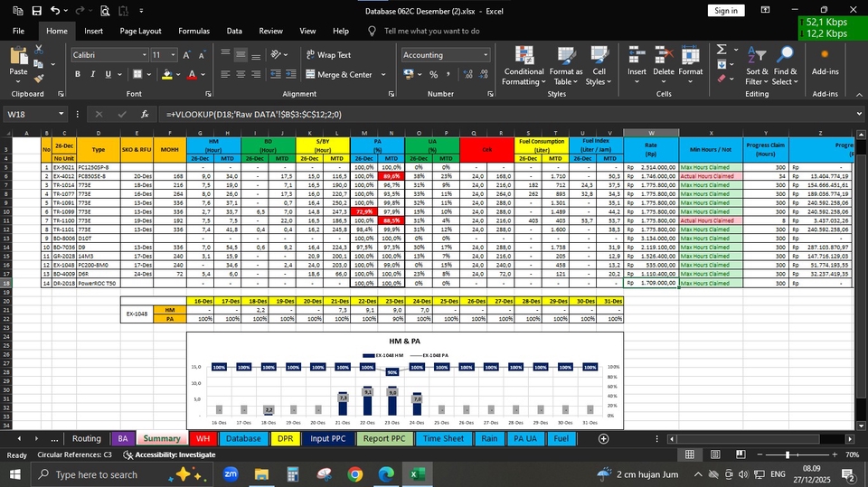This screenshot has height=487, width=868.
Task: Click Increase Decimal icon
Action: click(467, 74)
